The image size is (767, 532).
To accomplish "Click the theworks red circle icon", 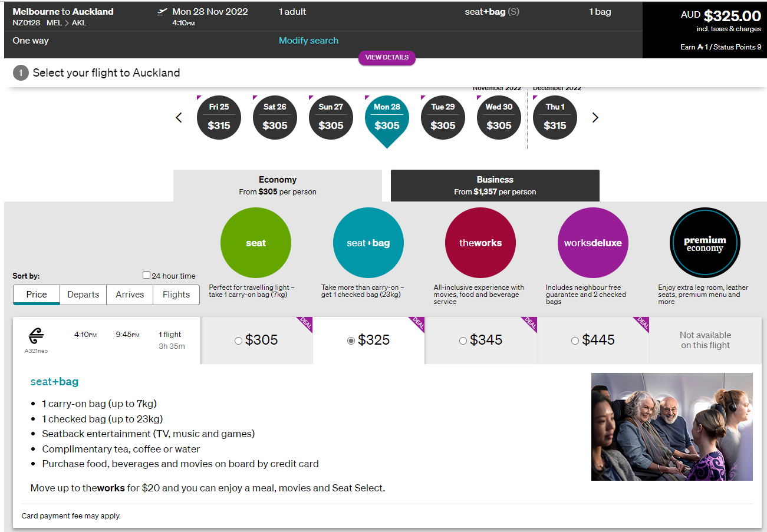I will tap(480, 243).
